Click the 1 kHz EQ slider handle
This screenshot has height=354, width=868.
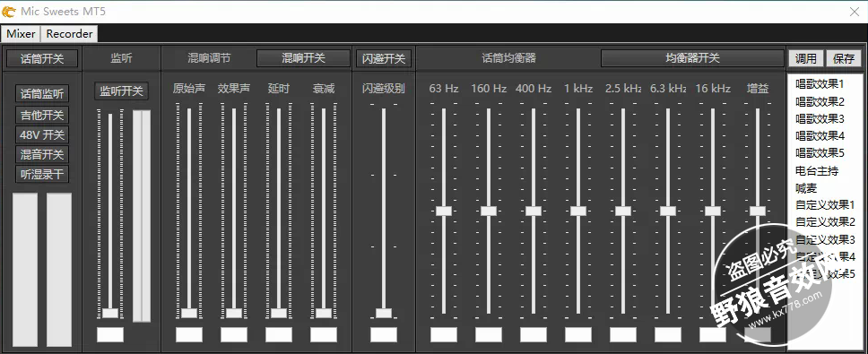[578, 211]
